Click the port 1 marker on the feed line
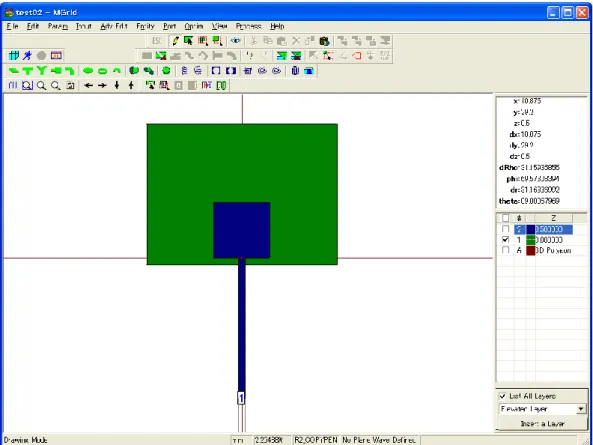This screenshot has height=445, width=593. (241, 398)
